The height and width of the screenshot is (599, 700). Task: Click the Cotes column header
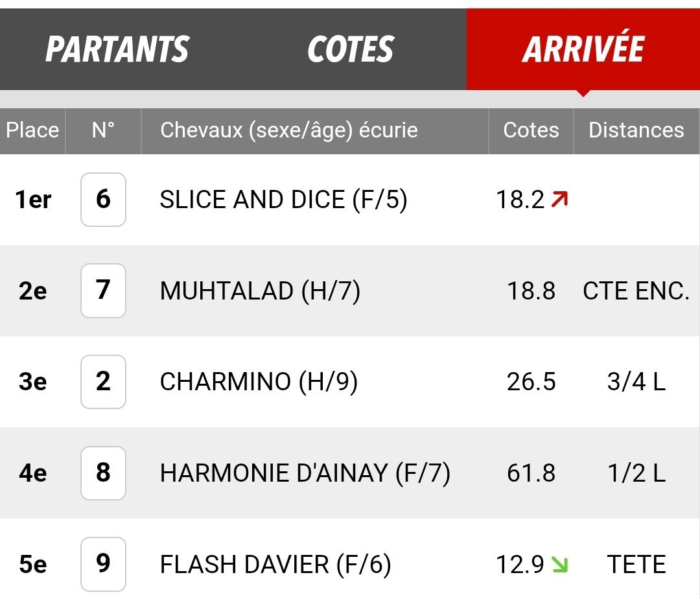click(531, 131)
